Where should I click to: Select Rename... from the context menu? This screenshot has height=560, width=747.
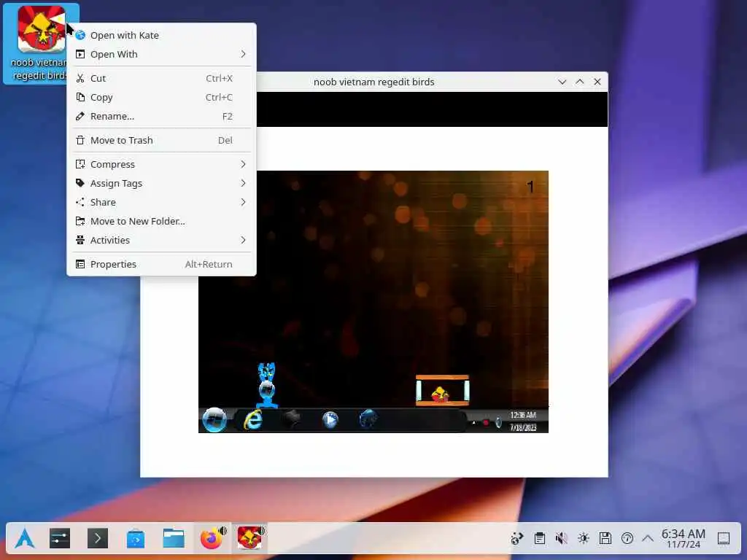point(161,116)
